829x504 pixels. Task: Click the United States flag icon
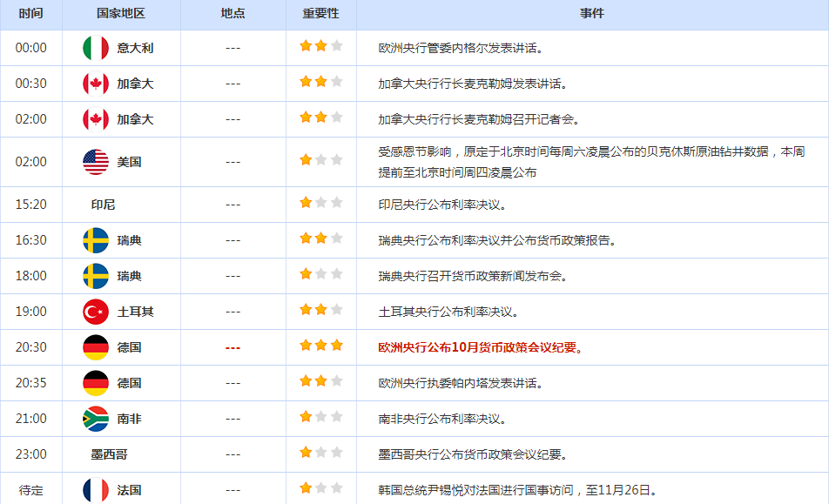pyautogui.click(x=95, y=162)
